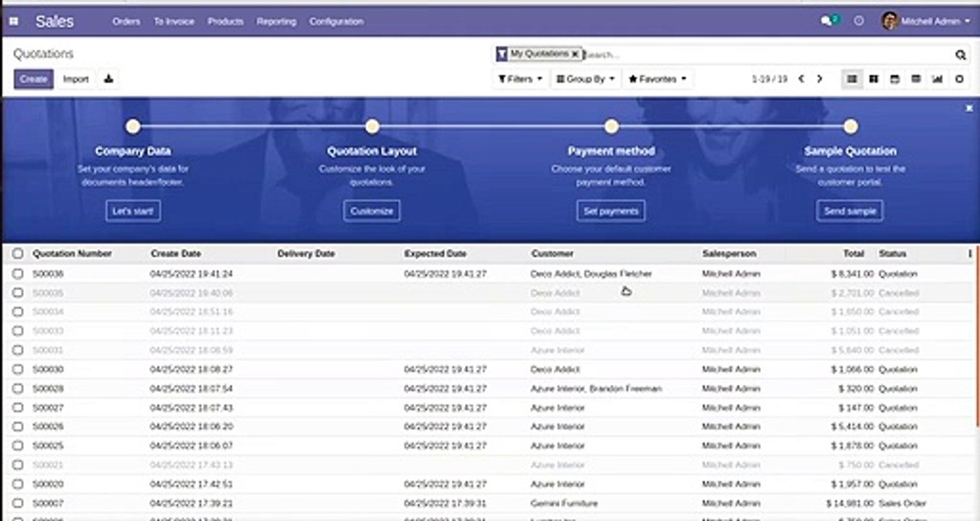Click customer 'Azure Interior, Brandon Freeman'
This screenshot has width=980, height=521.
(x=596, y=389)
